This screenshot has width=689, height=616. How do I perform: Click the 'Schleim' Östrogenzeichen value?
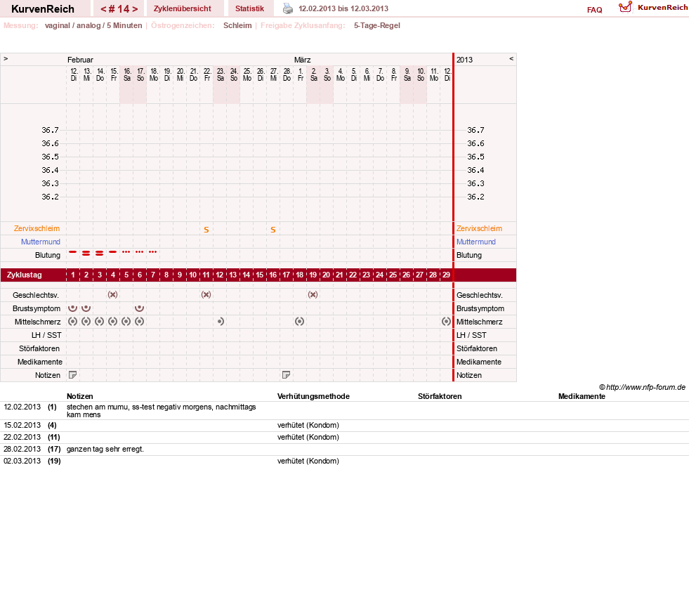pos(237,25)
